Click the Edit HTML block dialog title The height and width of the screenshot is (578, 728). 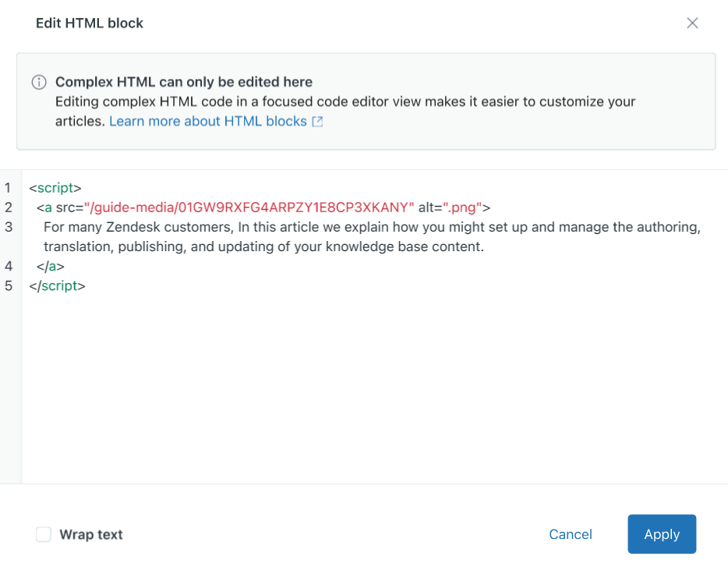[89, 23]
